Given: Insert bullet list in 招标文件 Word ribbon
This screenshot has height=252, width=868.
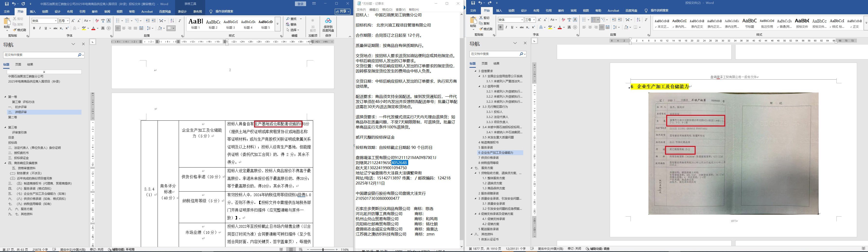Looking at the screenshot, I should [x=118, y=21].
